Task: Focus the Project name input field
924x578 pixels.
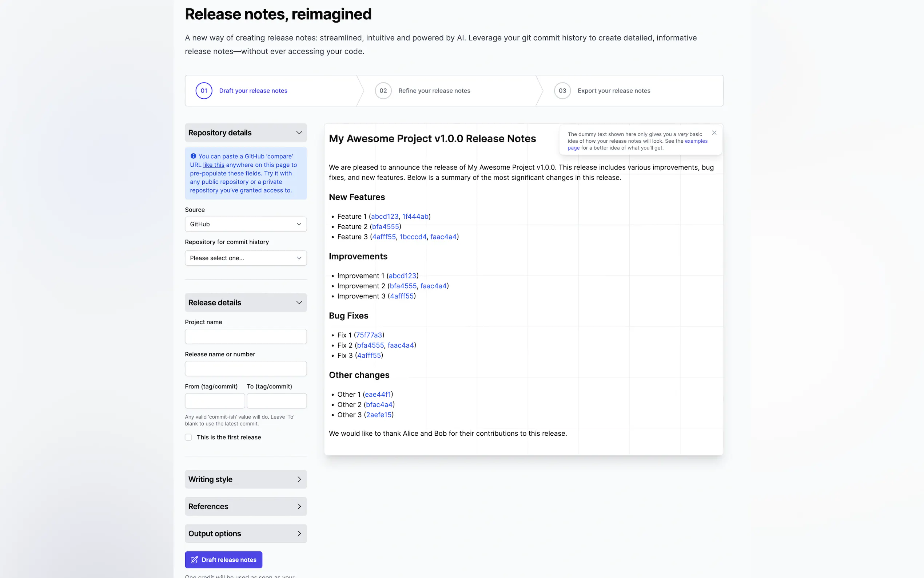Action: click(x=246, y=336)
